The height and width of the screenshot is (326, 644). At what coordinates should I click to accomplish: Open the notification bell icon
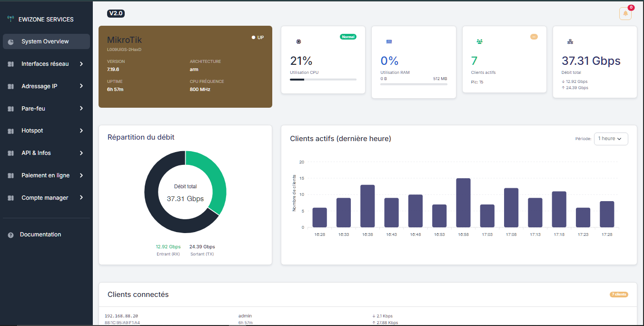625,13
